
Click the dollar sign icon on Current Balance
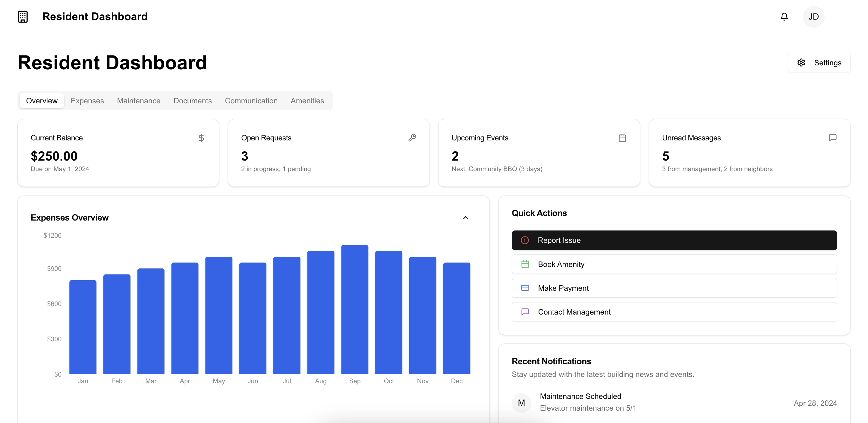(201, 138)
